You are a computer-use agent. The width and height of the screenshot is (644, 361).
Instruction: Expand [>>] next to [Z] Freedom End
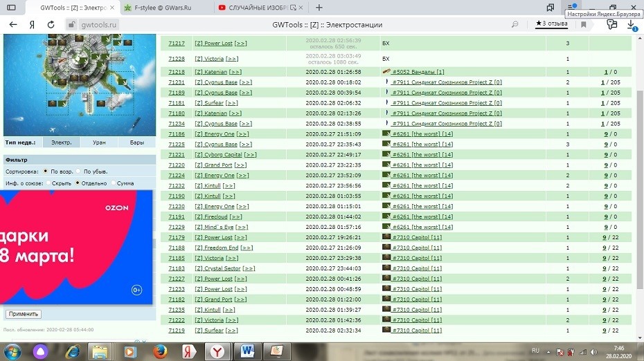(x=247, y=248)
